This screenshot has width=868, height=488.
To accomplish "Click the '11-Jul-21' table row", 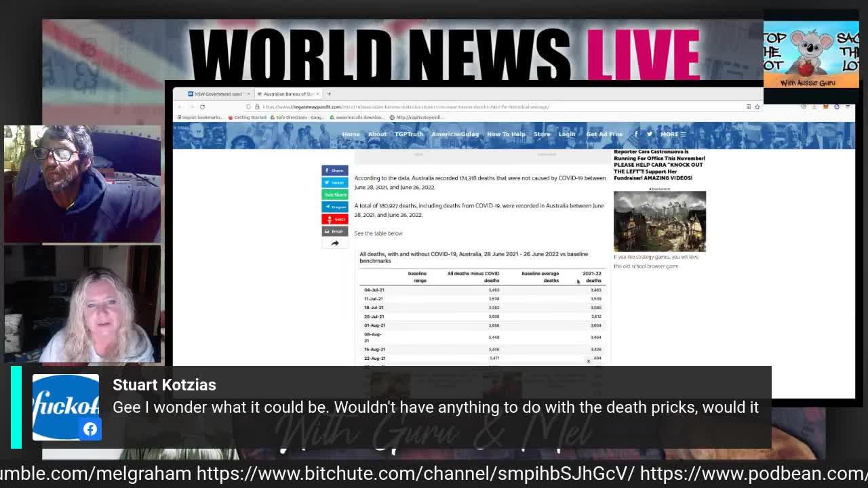I will 482,299.
